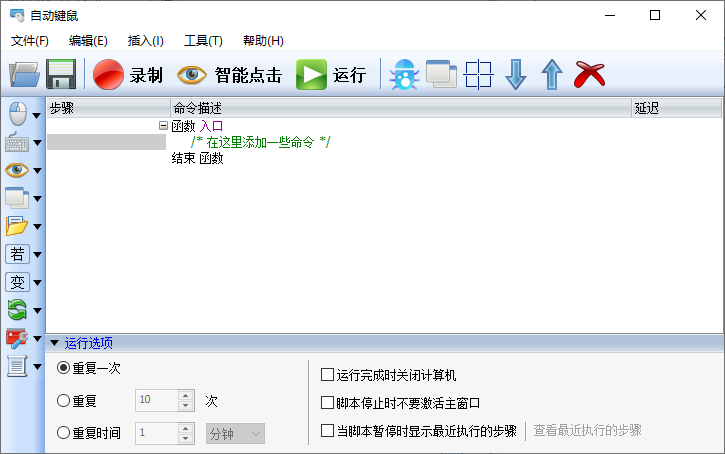Screen dimensions: 725x454
Task: Click the window copy icon in top toolbar
Action: [441, 74]
